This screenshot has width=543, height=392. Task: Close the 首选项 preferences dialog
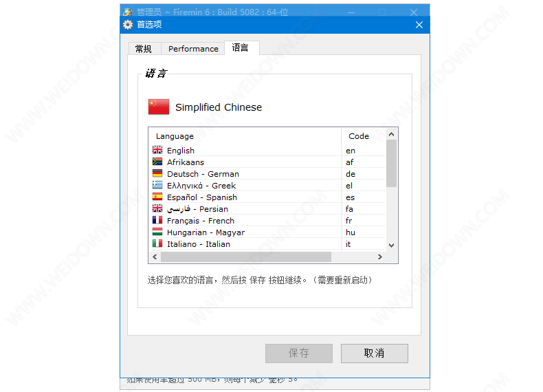click(x=419, y=25)
